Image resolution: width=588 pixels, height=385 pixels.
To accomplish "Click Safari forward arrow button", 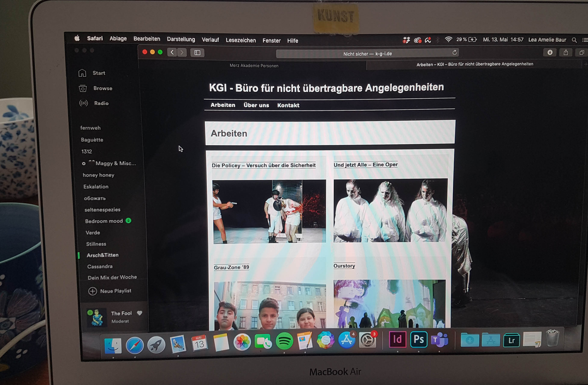I will (x=182, y=52).
